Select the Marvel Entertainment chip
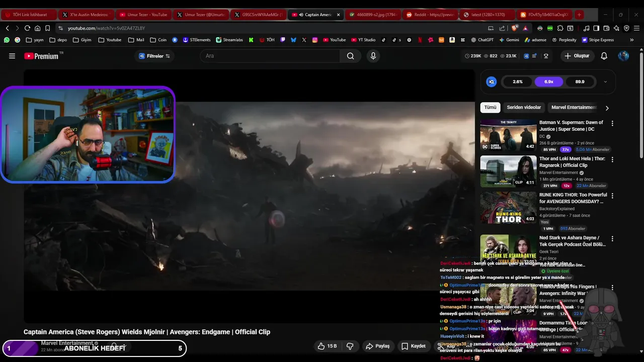The image size is (644, 362). [x=574, y=107]
